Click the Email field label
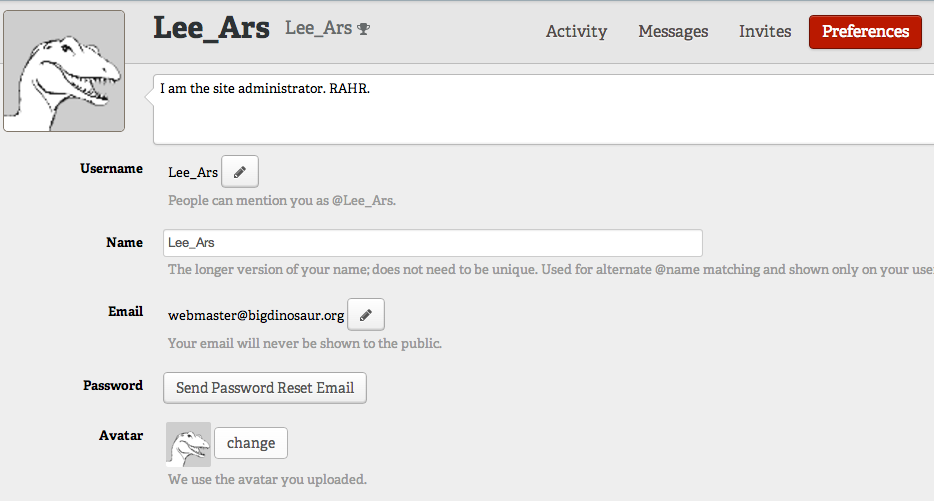The height and width of the screenshot is (501, 934). (126, 312)
